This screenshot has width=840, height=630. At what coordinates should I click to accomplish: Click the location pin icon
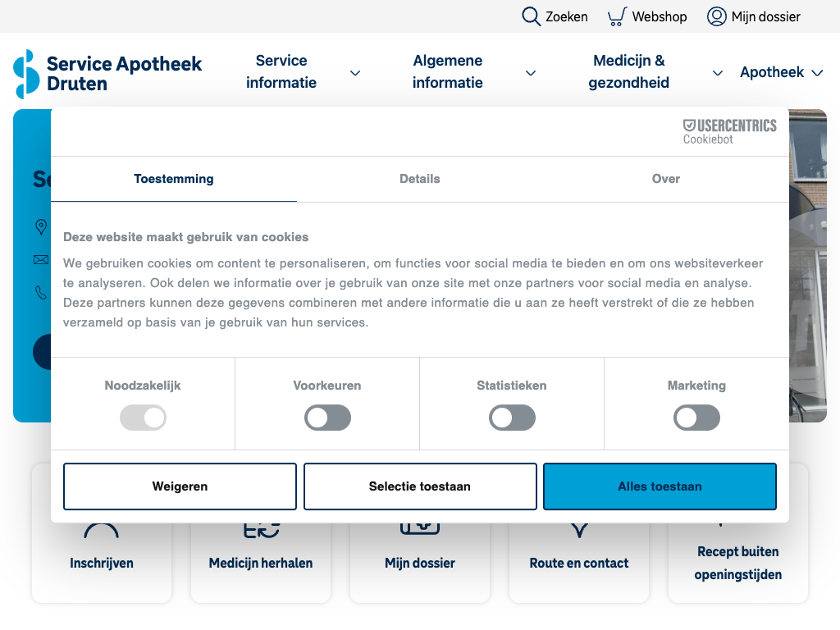(x=40, y=227)
